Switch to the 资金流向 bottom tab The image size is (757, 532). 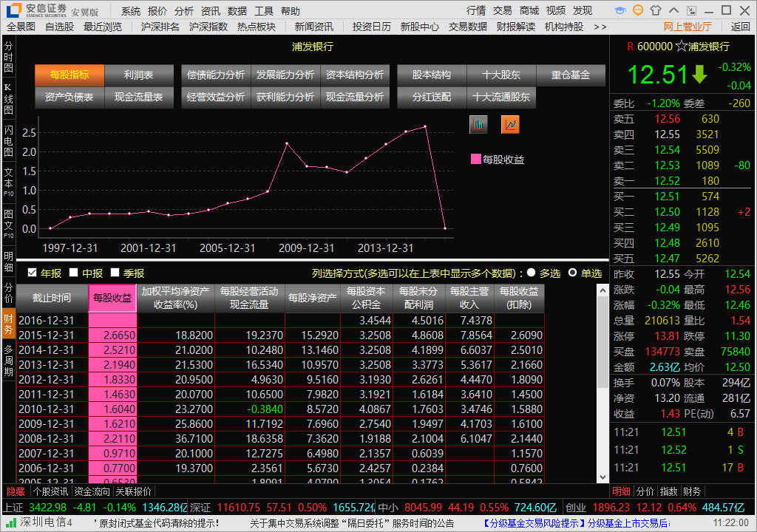pos(92,491)
